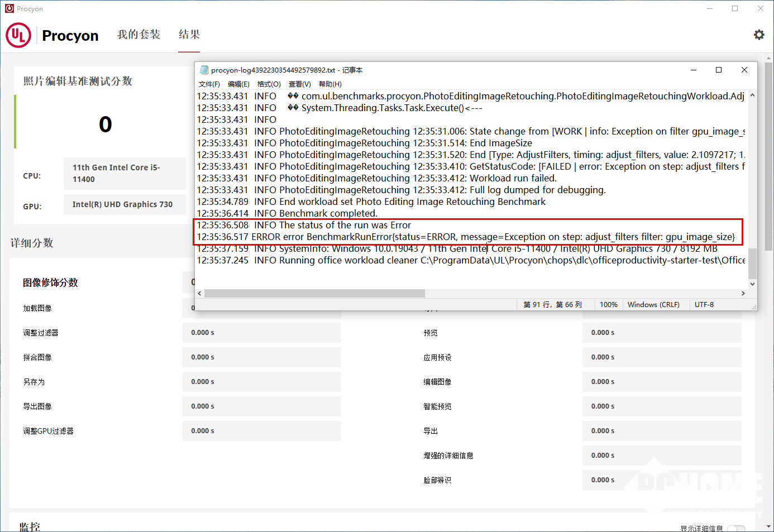Screen dimensions: 774x532
Task: Close the Notepad log window
Action: pyautogui.click(x=744, y=70)
